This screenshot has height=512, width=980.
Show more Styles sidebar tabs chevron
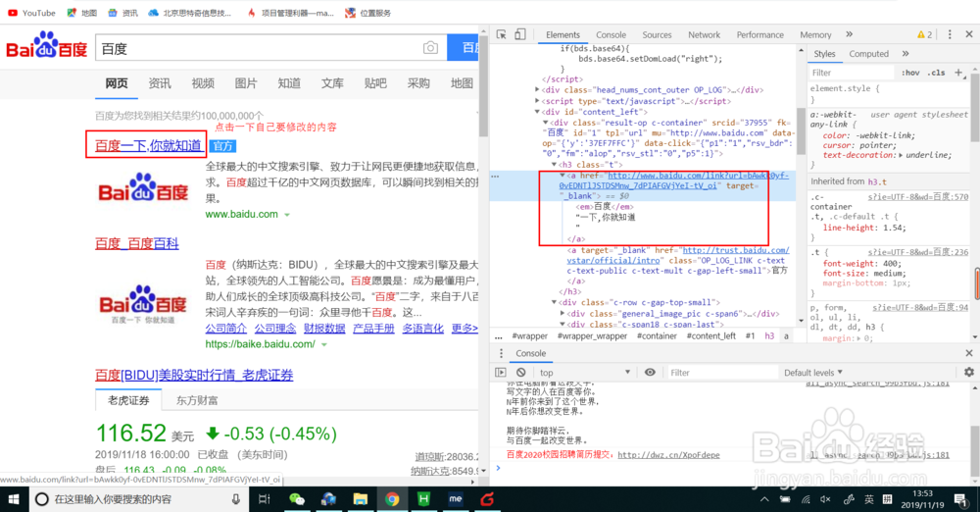(906, 54)
